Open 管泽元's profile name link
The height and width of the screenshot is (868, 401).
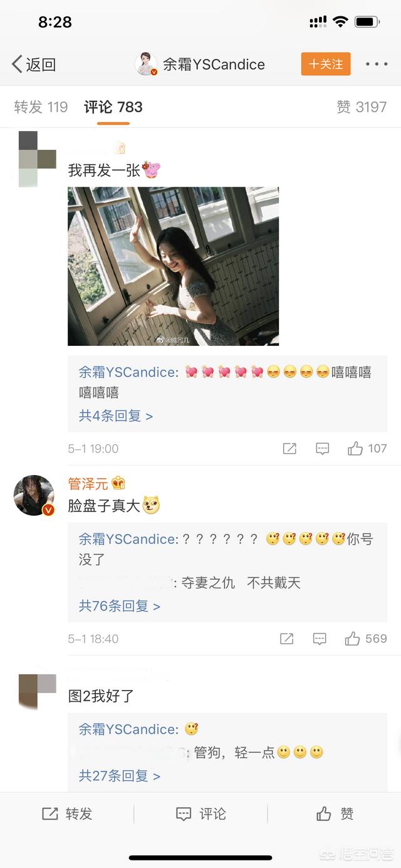[x=88, y=483]
